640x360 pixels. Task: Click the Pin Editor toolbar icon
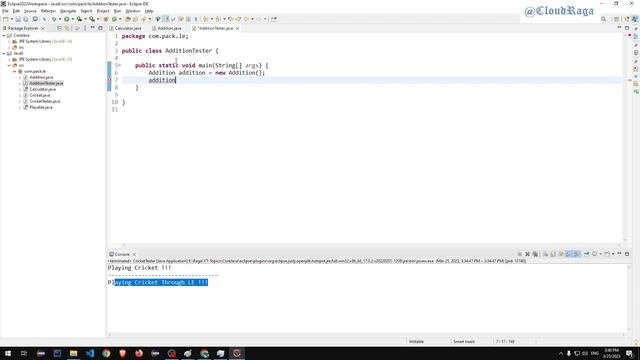pos(273,19)
